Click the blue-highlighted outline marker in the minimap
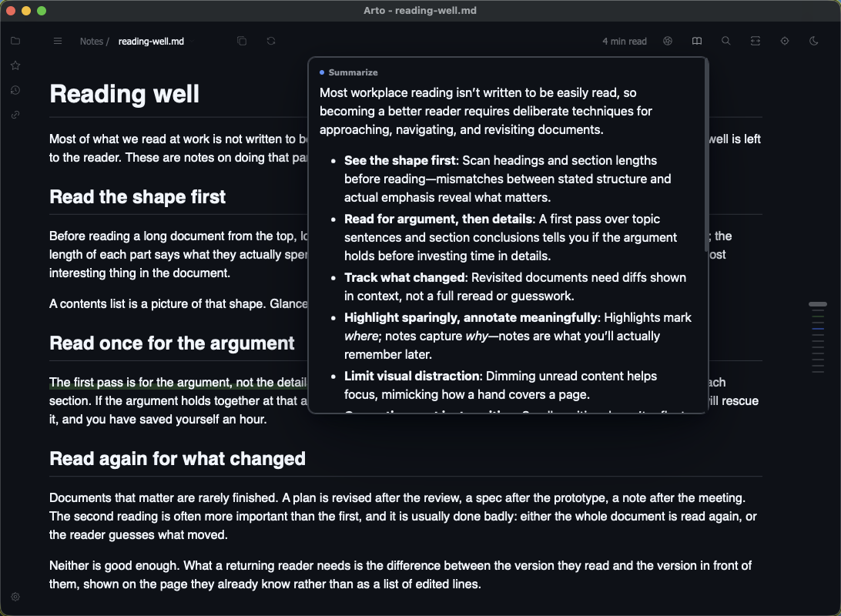 pyautogui.click(x=817, y=329)
